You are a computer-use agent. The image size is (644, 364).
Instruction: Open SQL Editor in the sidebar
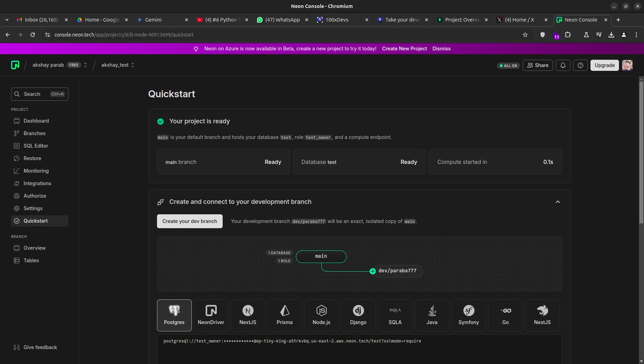tap(40, 145)
